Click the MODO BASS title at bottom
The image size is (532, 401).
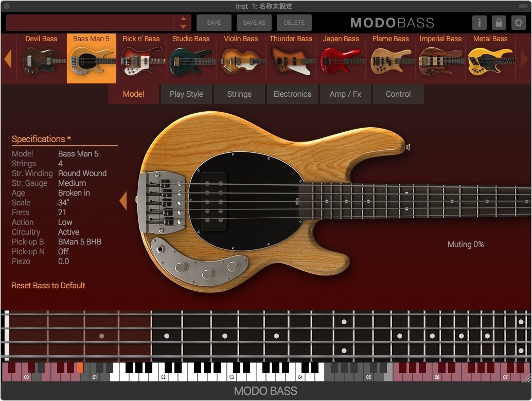click(x=265, y=391)
